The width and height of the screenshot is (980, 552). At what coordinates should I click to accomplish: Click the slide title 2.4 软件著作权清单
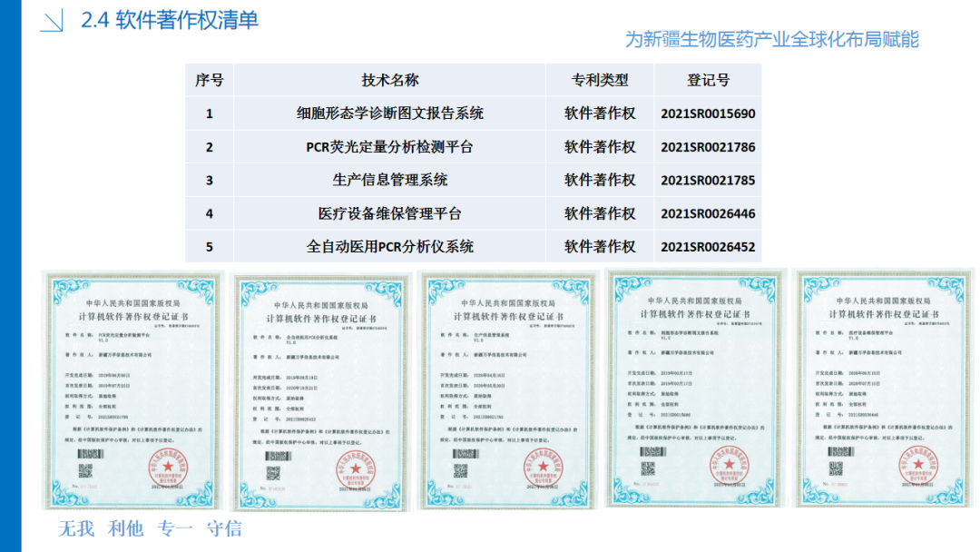(x=170, y=20)
